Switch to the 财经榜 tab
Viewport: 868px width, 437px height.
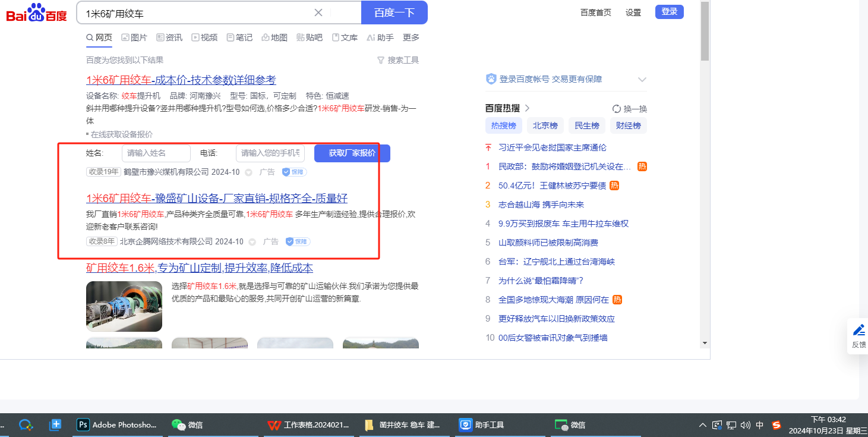coord(629,125)
